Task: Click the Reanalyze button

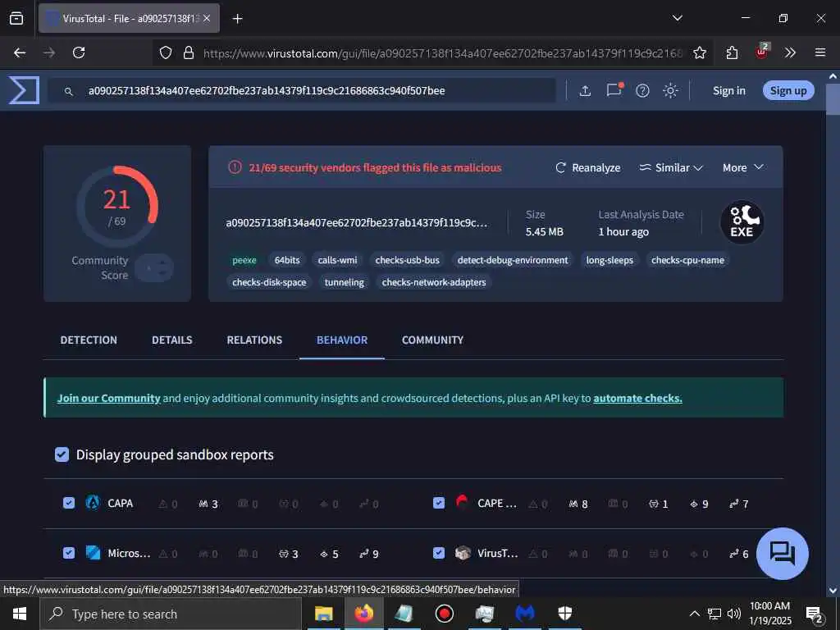Action: (x=587, y=167)
